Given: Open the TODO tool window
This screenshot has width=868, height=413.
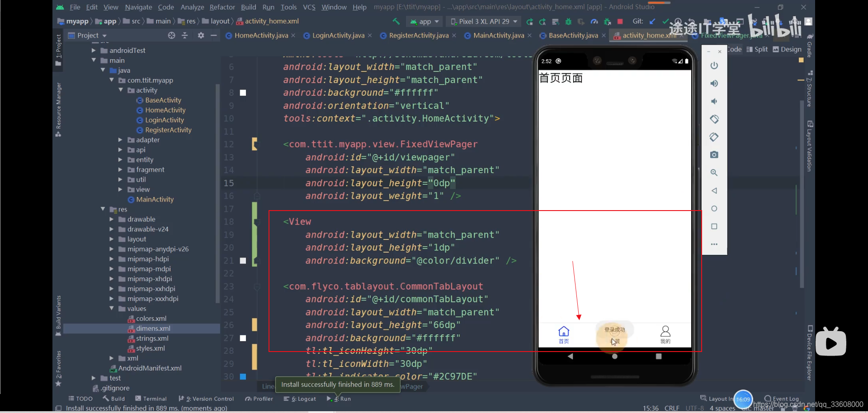Looking at the screenshot, I should (x=80, y=399).
